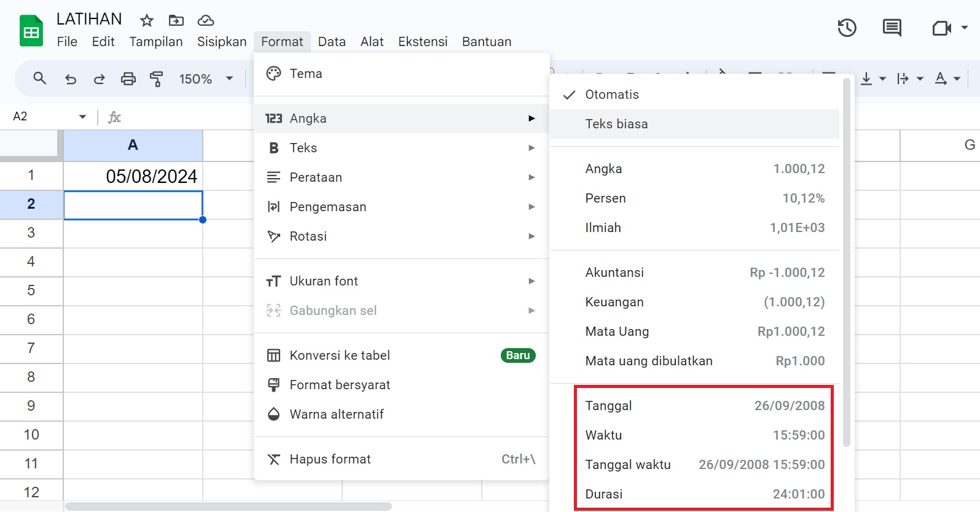The height and width of the screenshot is (512, 980).
Task: Open Tema with palette icon
Action: [x=401, y=74]
